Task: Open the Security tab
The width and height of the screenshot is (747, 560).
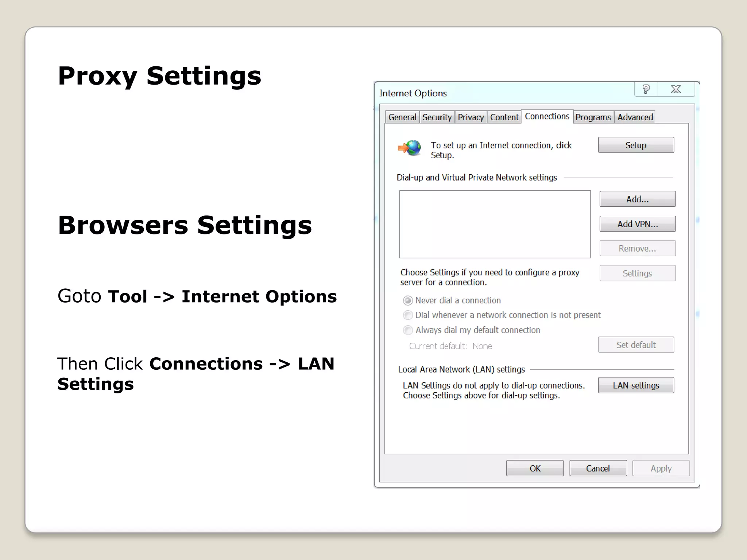Action: tap(437, 117)
